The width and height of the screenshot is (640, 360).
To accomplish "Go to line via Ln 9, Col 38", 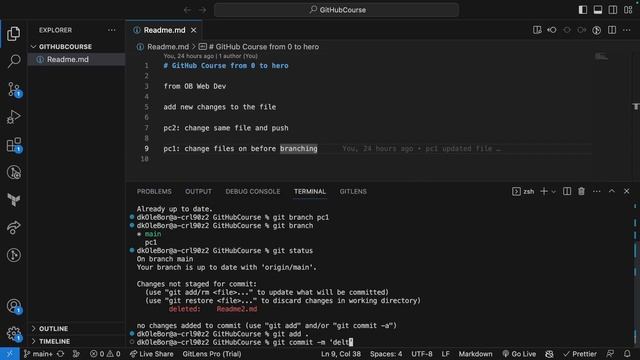I will tap(341, 354).
